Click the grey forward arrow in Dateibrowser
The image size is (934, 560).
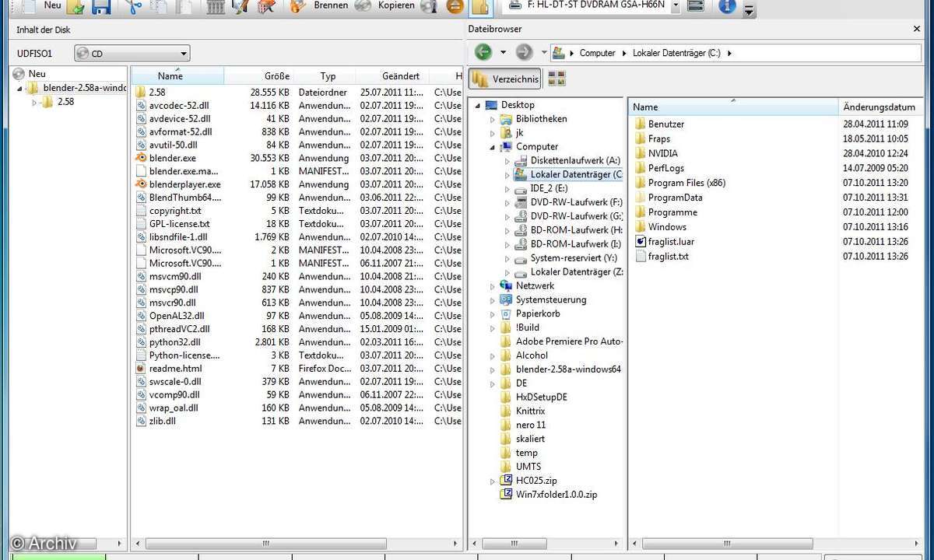pos(525,52)
